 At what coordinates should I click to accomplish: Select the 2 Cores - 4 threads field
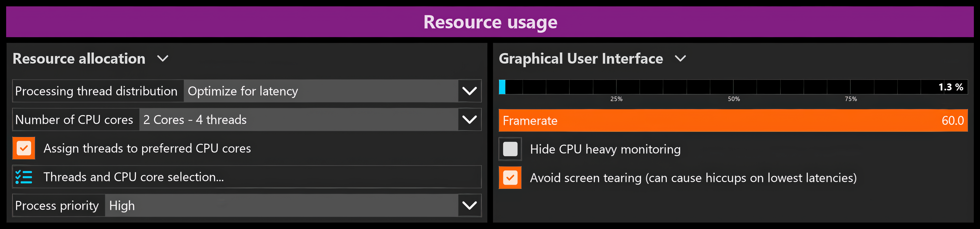(299, 120)
